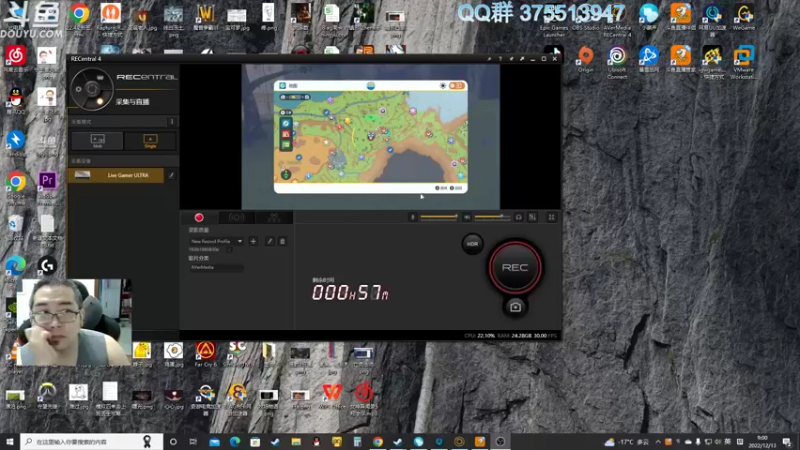Open AVerMedia RECentral 4 desktop shortcut
Screen dimensions: 800x450
[x=617, y=20]
